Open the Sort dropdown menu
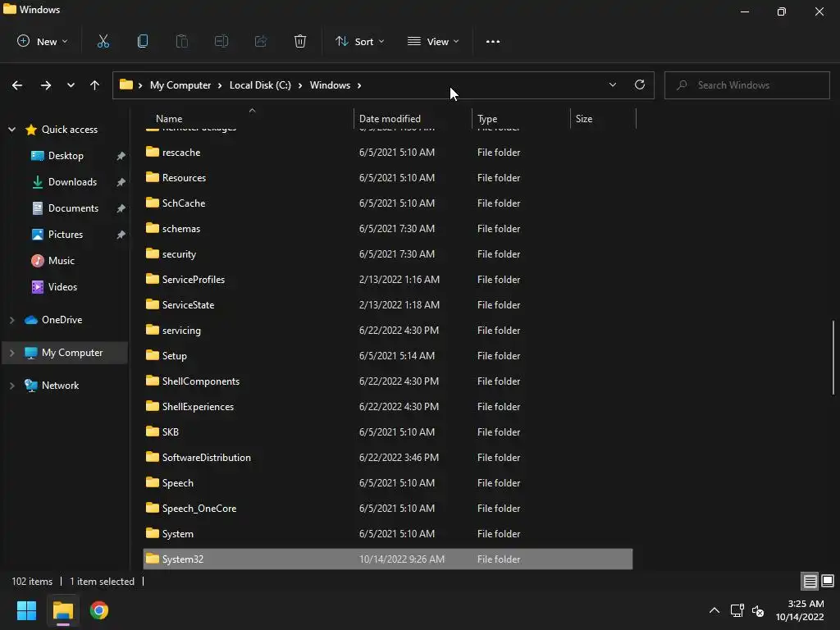840x630 pixels. pyautogui.click(x=359, y=41)
